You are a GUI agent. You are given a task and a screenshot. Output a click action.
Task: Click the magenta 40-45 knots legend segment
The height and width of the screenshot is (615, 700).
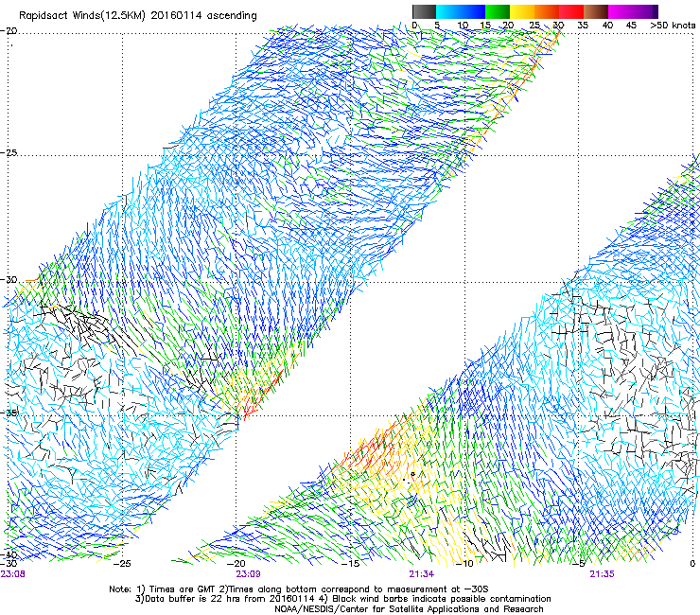coord(621,11)
